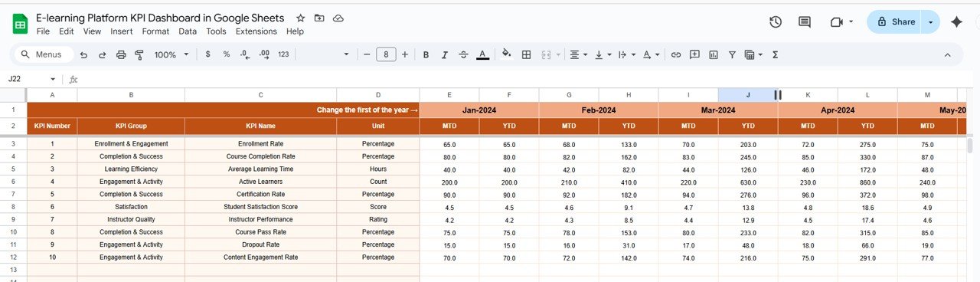Open more number formats (123)
Screen dimensions: 980x282
283,54
